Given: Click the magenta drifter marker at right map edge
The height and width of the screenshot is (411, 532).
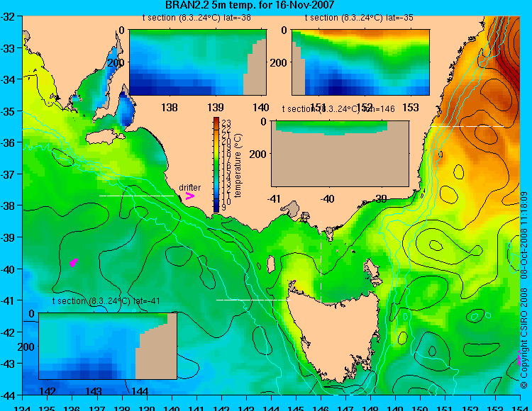Looking at the screenshot, I should [x=519, y=358].
